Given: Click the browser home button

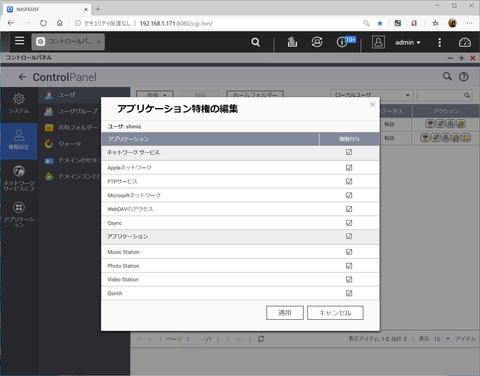Looking at the screenshot, I should pyautogui.click(x=60, y=23).
